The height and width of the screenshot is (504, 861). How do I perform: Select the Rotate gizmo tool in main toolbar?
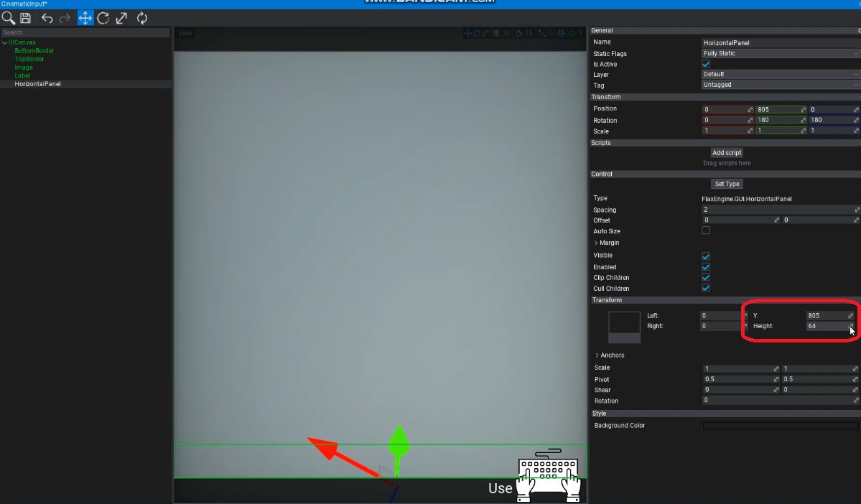pos(103,18)
